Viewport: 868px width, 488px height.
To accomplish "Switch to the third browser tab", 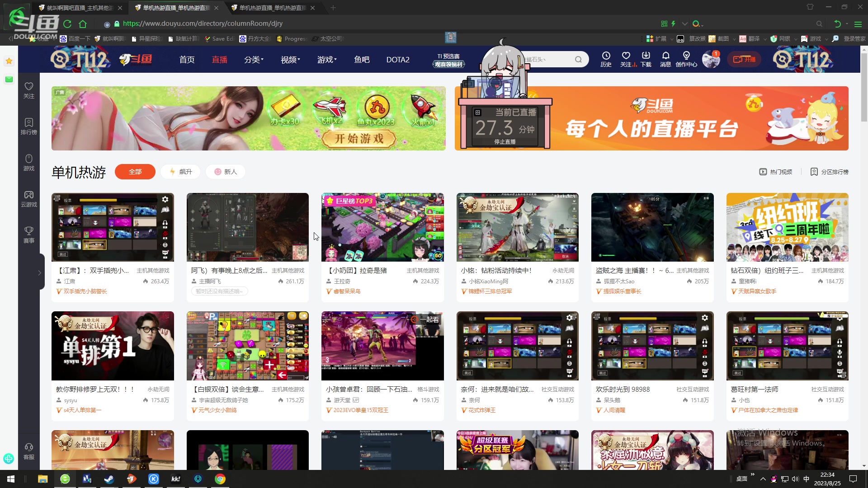I will tap(273, 8).
